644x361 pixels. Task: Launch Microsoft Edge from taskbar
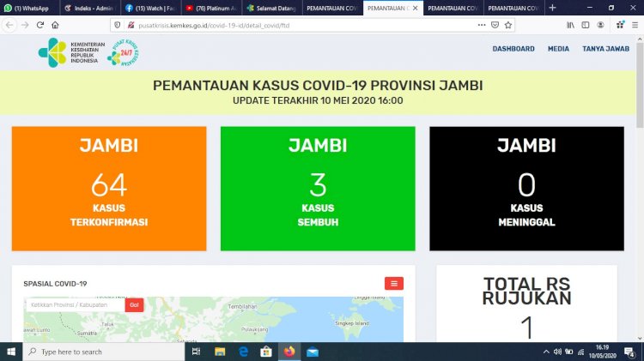pyautogui.click(x=243, y=352)
